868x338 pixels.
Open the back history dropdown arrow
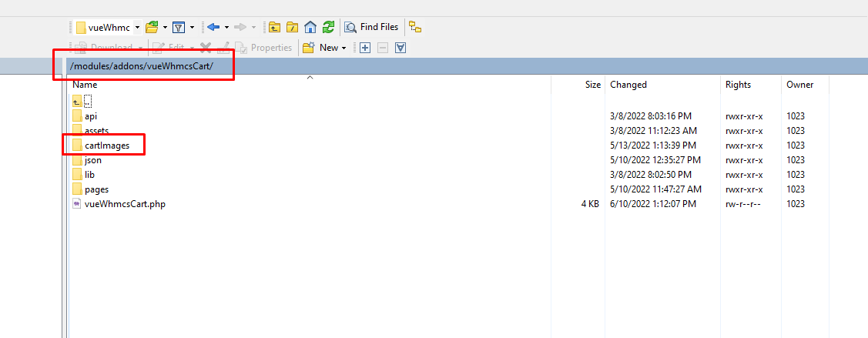pyautogui.click(x=226, y=27)
